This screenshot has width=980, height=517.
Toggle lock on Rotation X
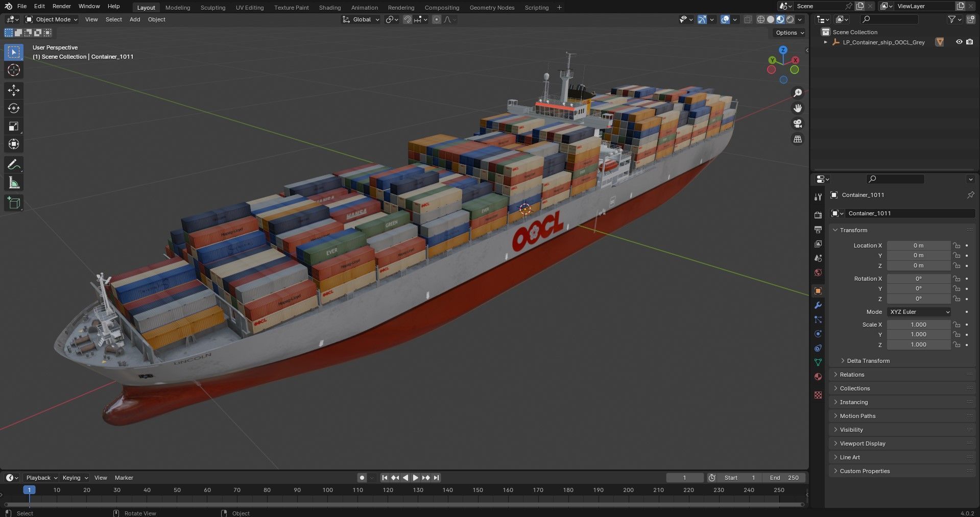click(x=957, y=279)
